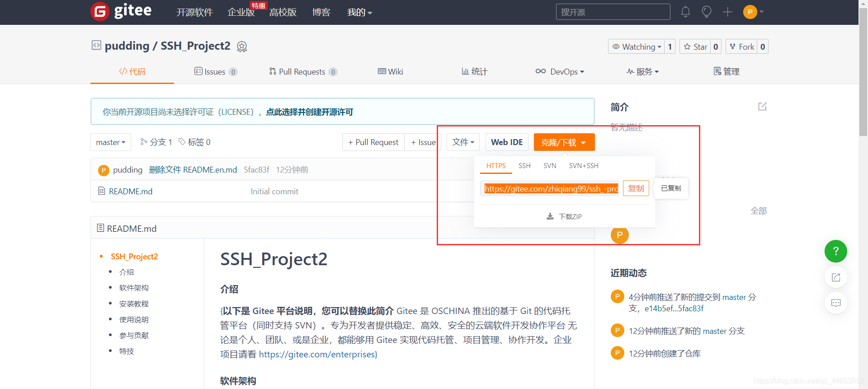Open the 管理 tab

[726, 71]
